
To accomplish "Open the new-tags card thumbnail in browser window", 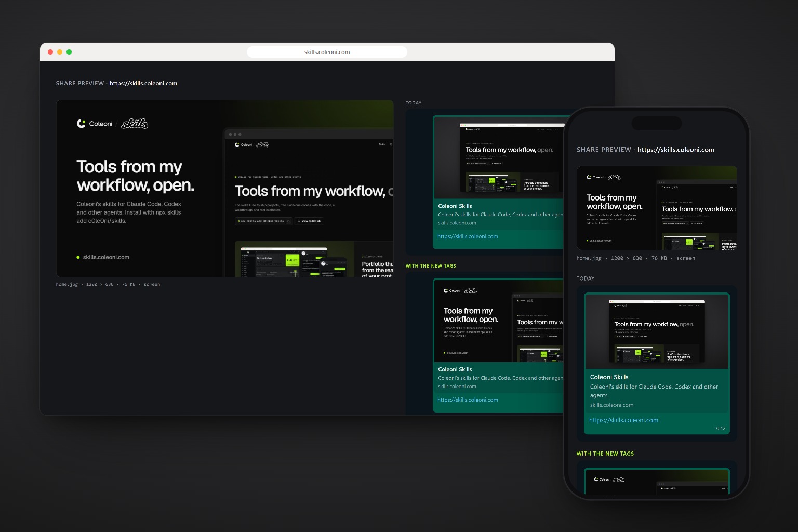I will coord(499,321).
